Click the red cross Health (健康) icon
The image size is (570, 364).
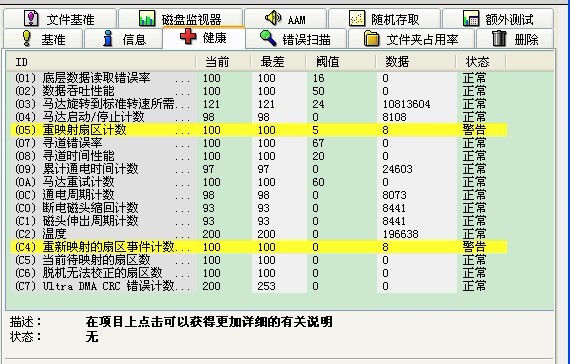(x=188, y=37)
